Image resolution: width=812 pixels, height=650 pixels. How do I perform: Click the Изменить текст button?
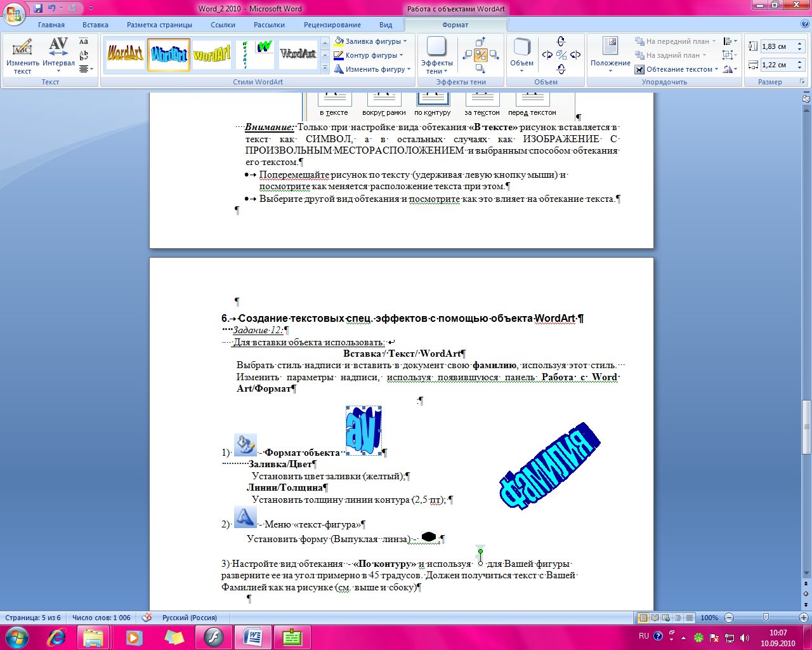(x=22, y=56)
